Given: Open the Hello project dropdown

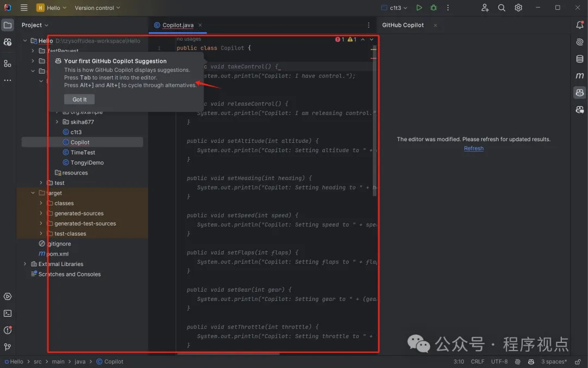Looking at the screenshot, I should 51,8.
